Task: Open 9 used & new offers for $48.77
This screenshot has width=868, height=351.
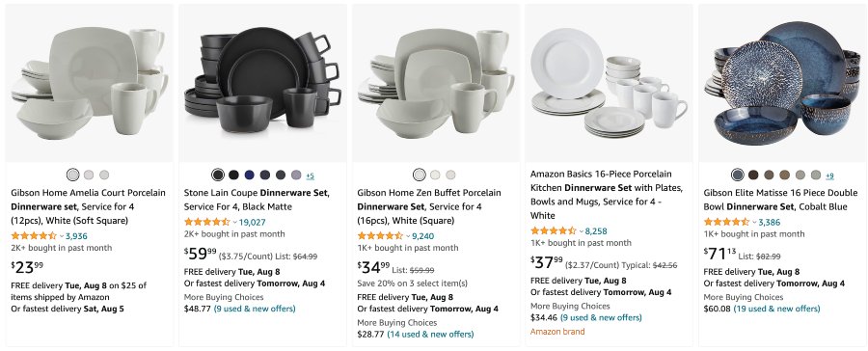Action: pyautogui.click(x=255, y=309)
